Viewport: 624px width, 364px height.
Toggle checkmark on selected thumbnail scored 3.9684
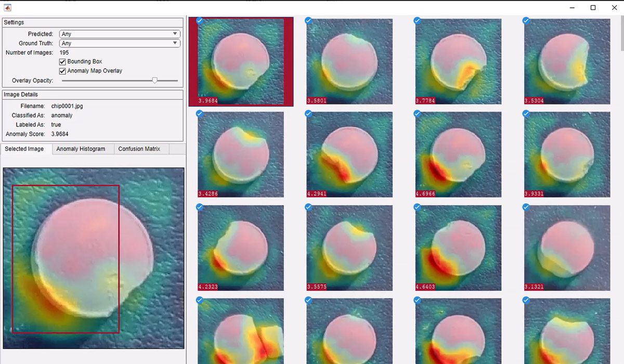[x=199, y=20]
